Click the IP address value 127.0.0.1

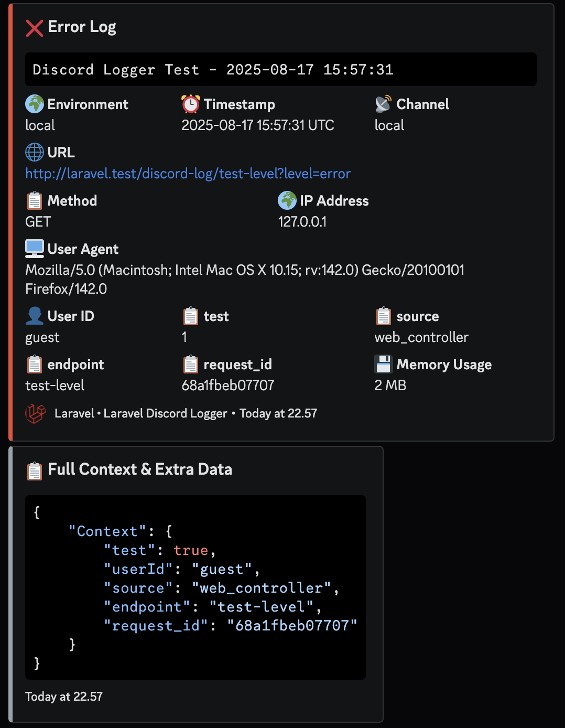pyautogui.click(x=302, y=222)
